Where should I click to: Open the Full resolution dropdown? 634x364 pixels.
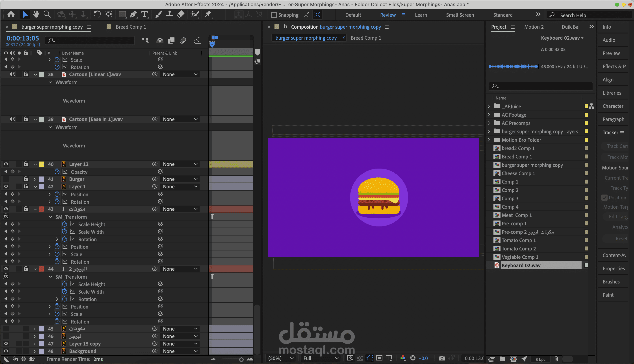[321, 358]
